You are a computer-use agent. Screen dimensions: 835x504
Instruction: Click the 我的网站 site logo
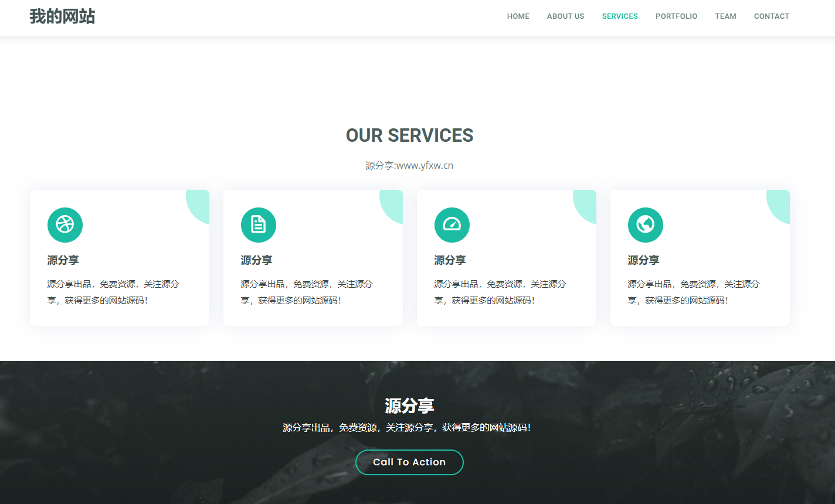[62, 16]
